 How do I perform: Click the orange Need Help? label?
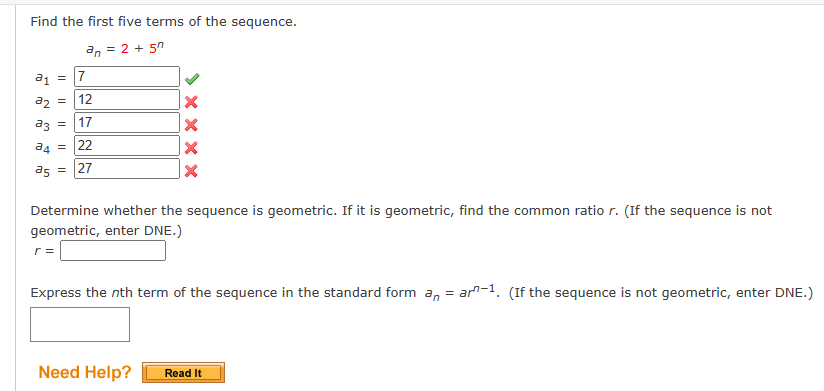point(85,372)
